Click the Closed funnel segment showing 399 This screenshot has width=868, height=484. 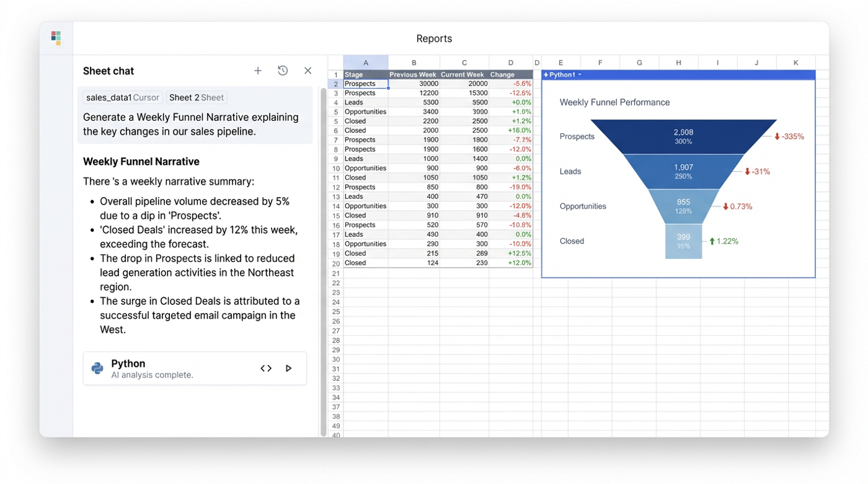(x=683, y=241)
